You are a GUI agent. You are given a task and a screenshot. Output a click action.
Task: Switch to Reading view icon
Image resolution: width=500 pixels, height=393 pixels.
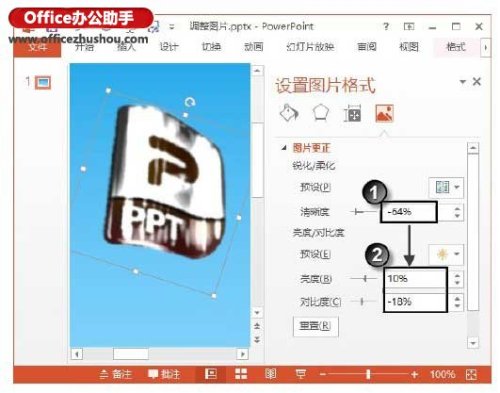[270, 374]
